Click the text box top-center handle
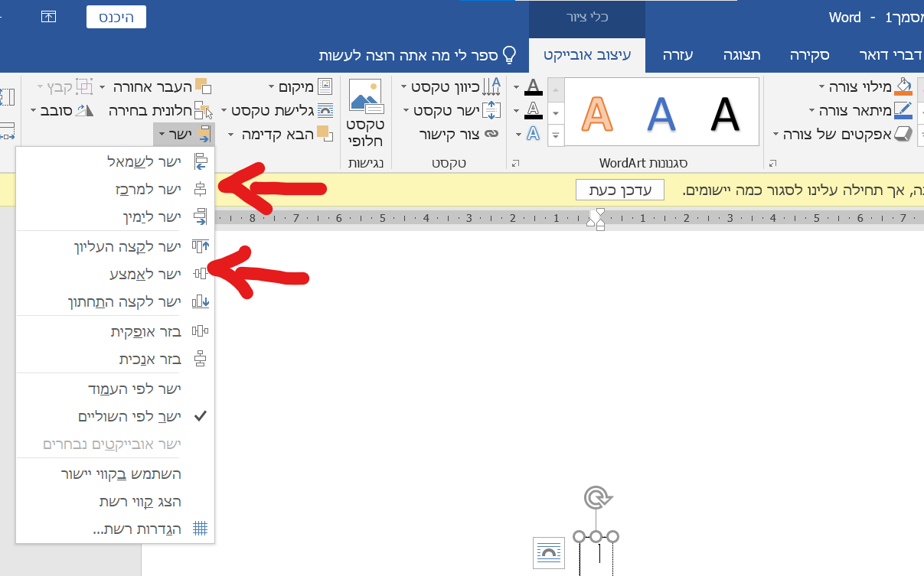This screenshot has height=576, width=924. coord(596,537)
